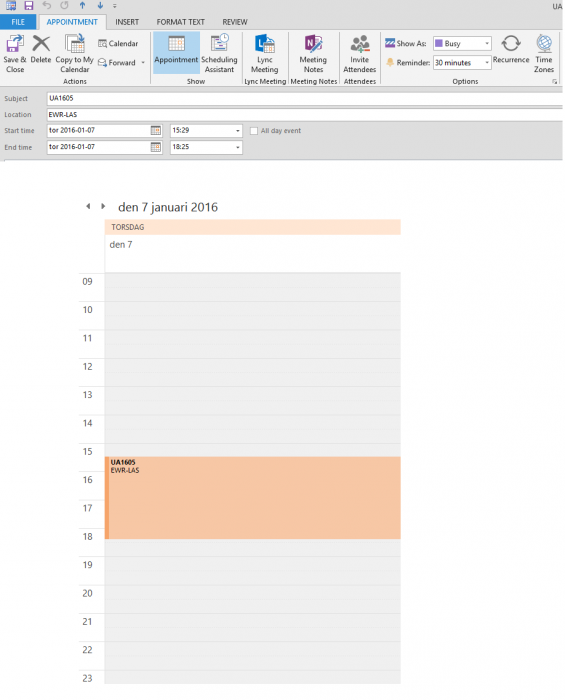The image size is (565, 700).
Task: Click the Invite Attendees icon
Action: coord(360,44)
